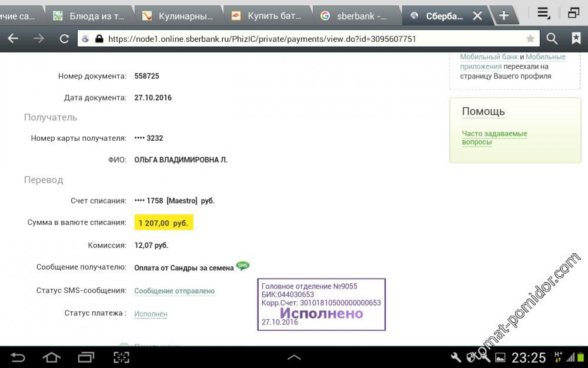Click the stamp line Головное отделение №9055
588x368 pixels.
pyautogui.click(x=309, y=286)
